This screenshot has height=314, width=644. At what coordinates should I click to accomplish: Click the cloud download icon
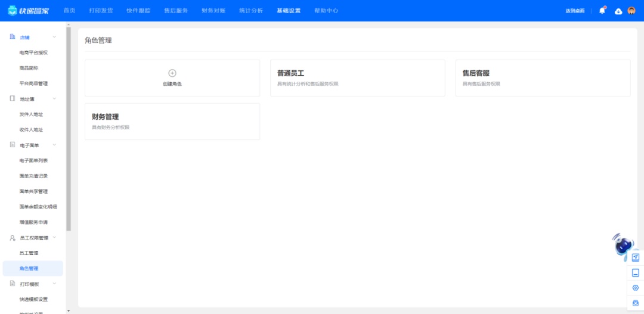(x=618, y=11)
